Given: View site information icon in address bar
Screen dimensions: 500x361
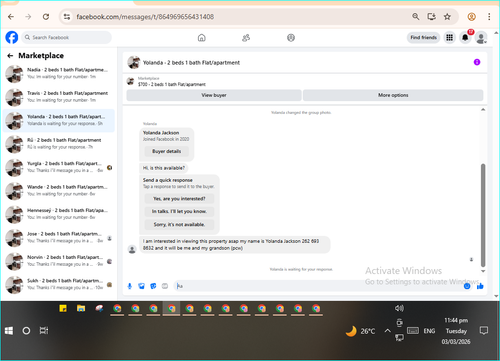Looking at the screenshot, I should [67, 17].
